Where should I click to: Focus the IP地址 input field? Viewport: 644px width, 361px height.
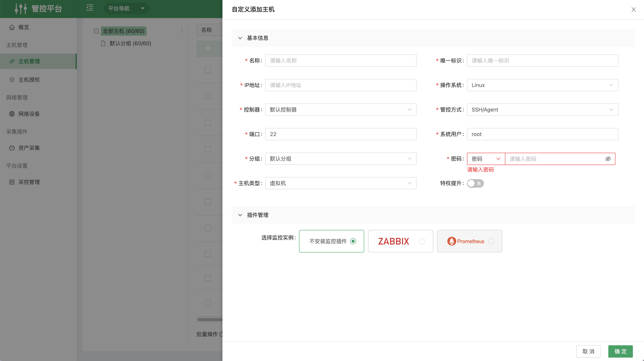pyautogui.click(x=341, y=85)
